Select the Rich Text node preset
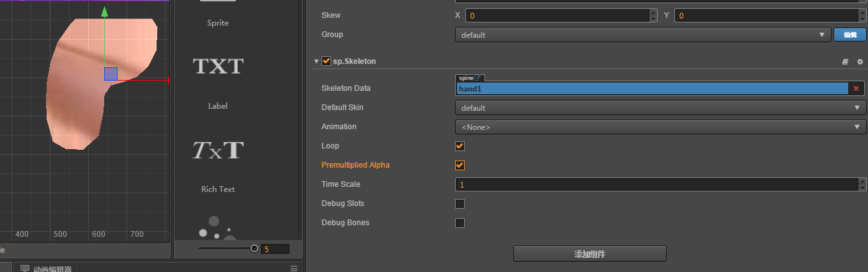868x272 pixels. [x=218, y=150]
